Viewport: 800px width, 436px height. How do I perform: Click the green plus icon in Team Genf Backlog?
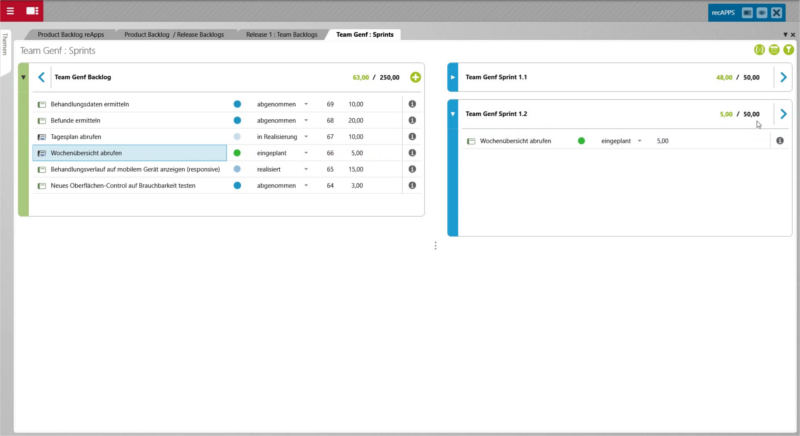415,77
